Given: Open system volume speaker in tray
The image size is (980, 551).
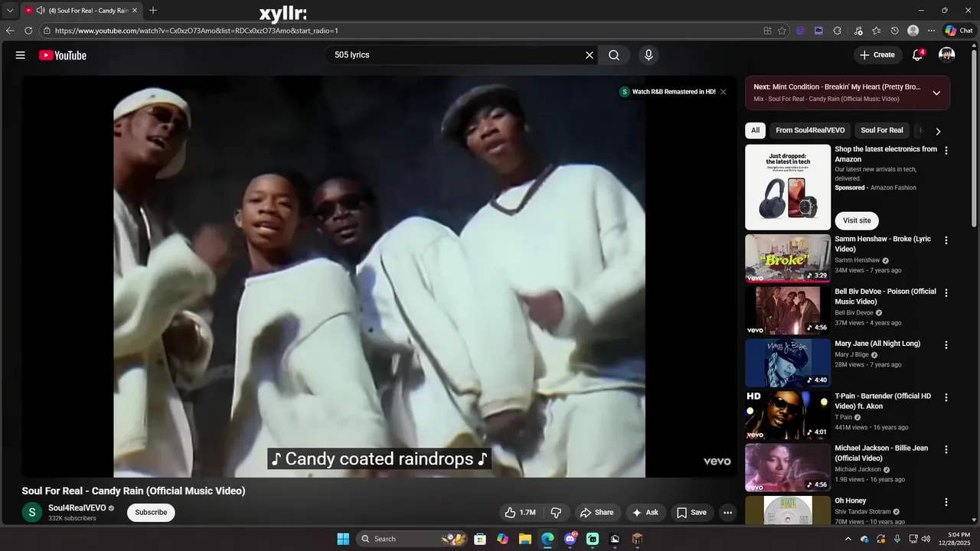Looking at the screenshot, I should (x=926, y=539).
